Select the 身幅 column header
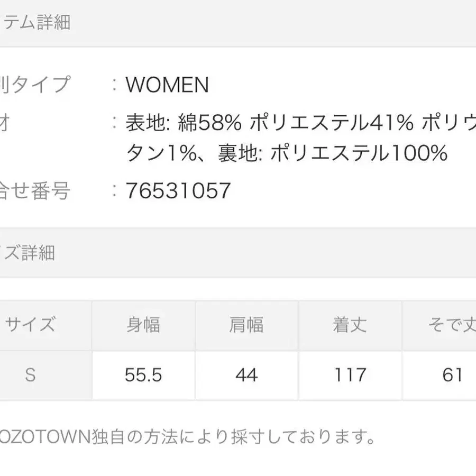 (143, 325)
